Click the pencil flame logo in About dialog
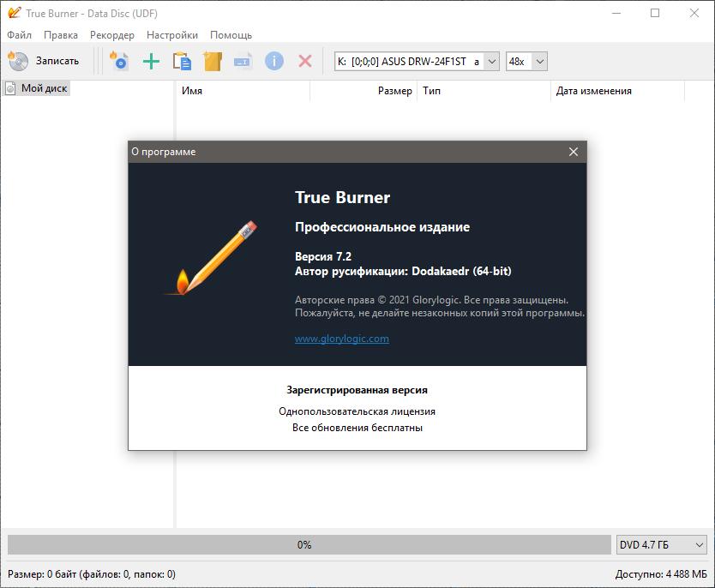715x588 pixels. (x=211, y=259)
